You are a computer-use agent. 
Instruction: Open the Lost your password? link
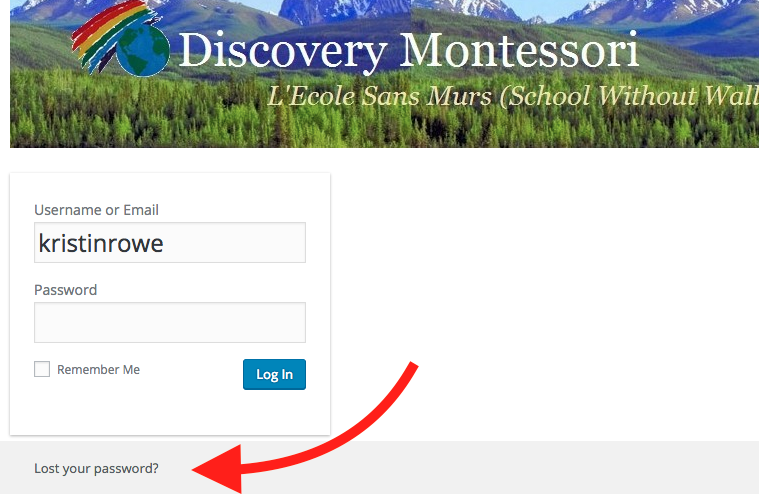tap(96, 468)
